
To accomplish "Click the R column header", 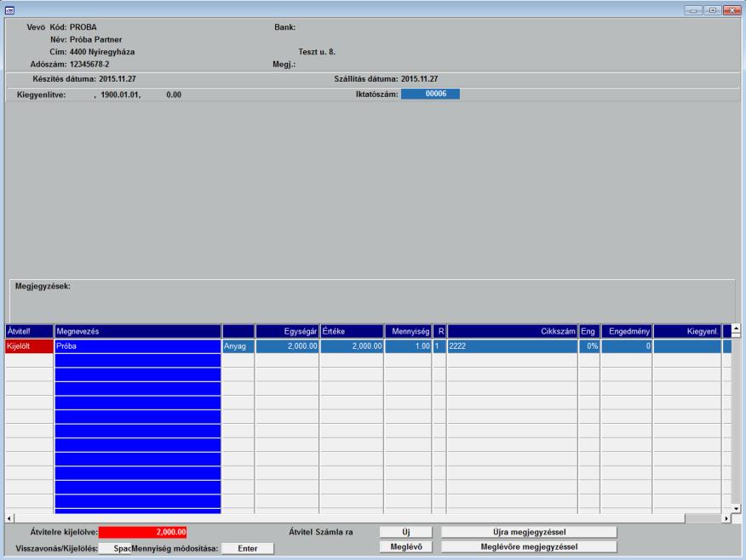I will point(439,331).
